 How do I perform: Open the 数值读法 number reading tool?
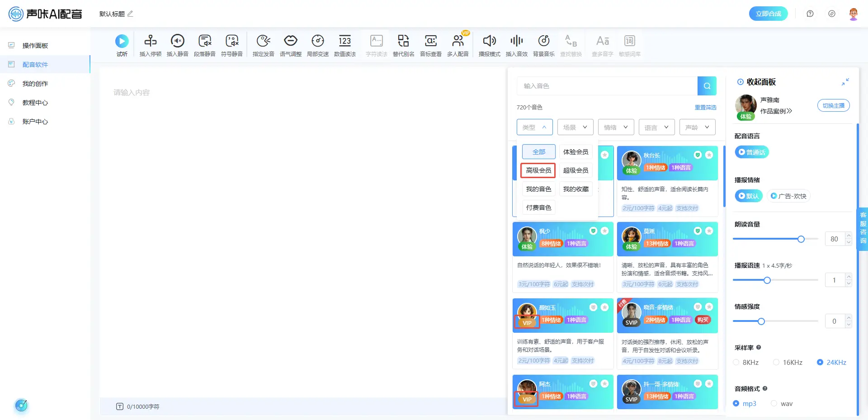344,42
